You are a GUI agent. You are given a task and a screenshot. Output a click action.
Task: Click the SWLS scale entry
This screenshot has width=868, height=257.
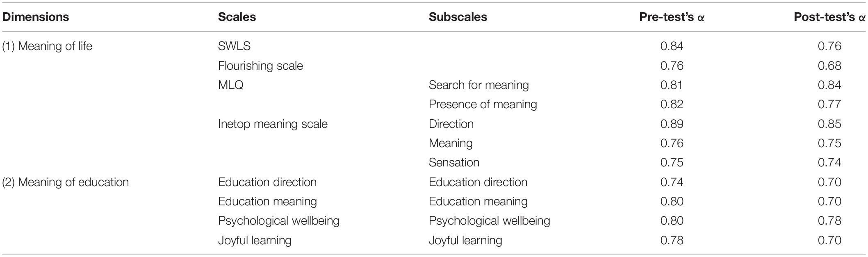(234, 46)
